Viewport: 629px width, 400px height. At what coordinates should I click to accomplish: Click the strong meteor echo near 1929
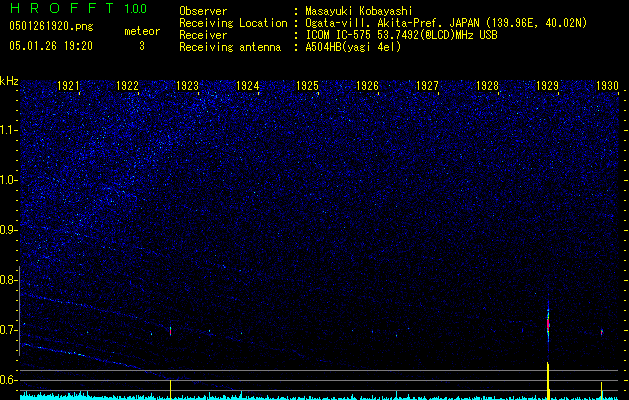pos(548,323)
